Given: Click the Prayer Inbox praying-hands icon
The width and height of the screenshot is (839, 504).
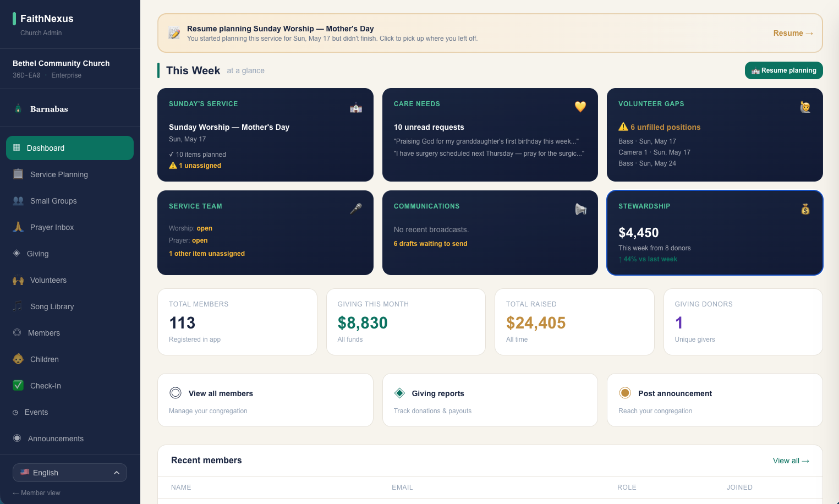Looking at the screenshot, I should coord(18,227).
